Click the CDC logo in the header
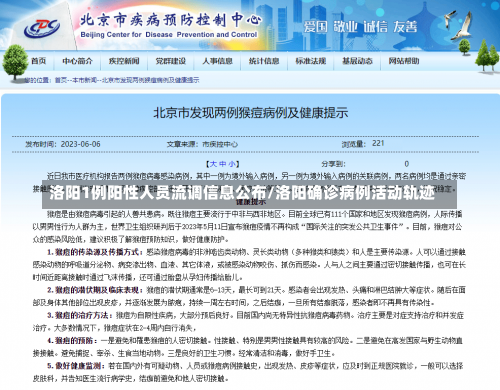500x390 pixels. point(42,28)
